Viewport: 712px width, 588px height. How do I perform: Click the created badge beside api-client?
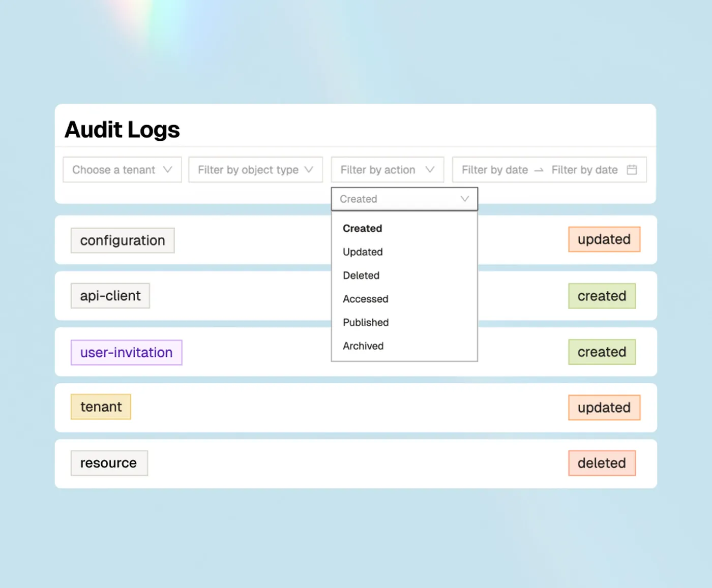(602, 296)
